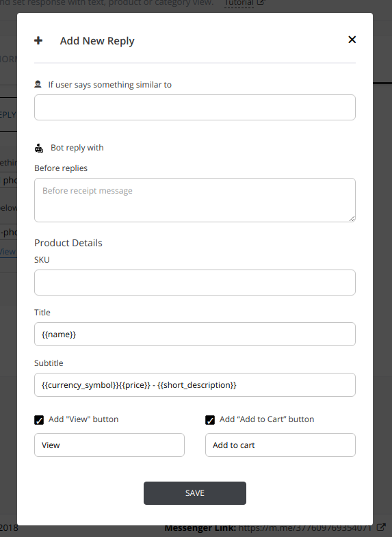Click the plus icon beside Add New Reply
Image resolution: width=392 pixels, height=537 pixels.
[x=38, y=40]
